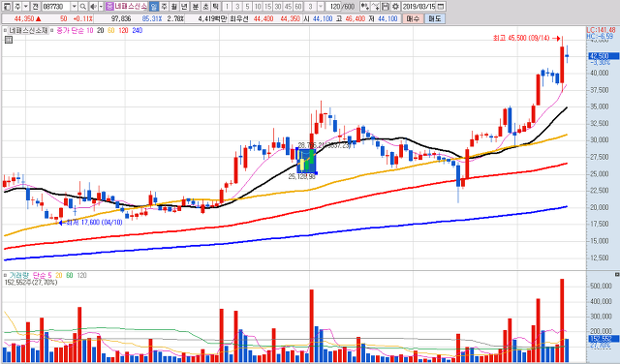Select the 주 weekly chart period
The image size is (620, 364).
(x=164, y=7)
